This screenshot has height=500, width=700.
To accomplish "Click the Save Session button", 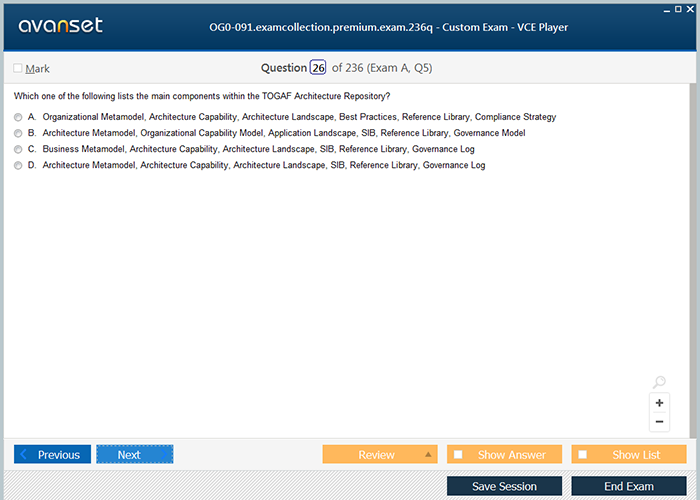I will 504,487.
